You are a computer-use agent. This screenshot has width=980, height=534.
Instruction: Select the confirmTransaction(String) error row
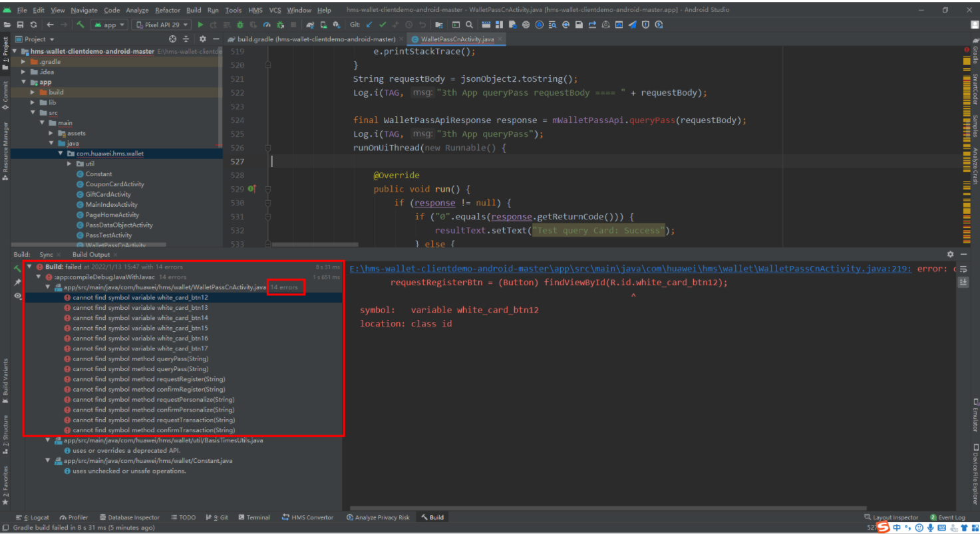pyautogui.click(x=184, y=430)
